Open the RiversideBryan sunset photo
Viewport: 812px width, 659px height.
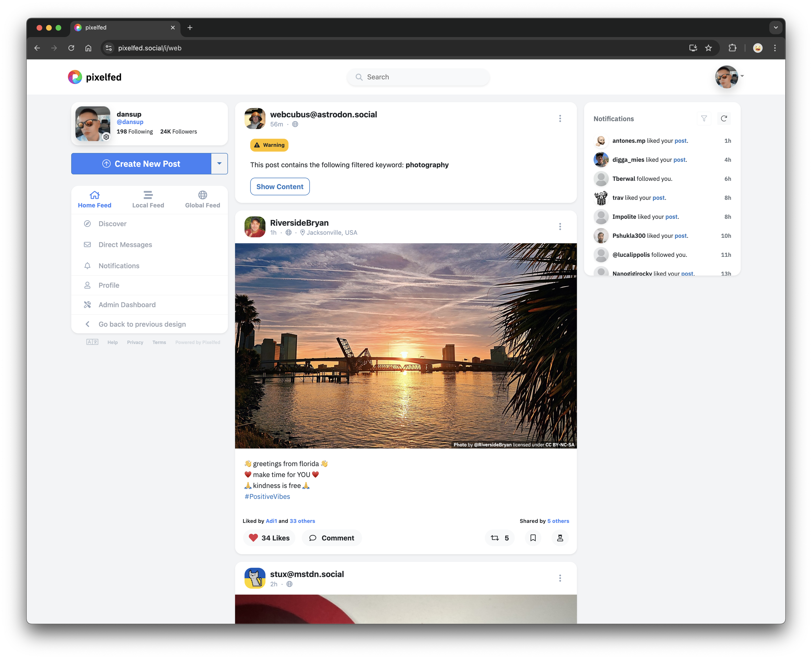pyautogui.click(x=406, y=346)
